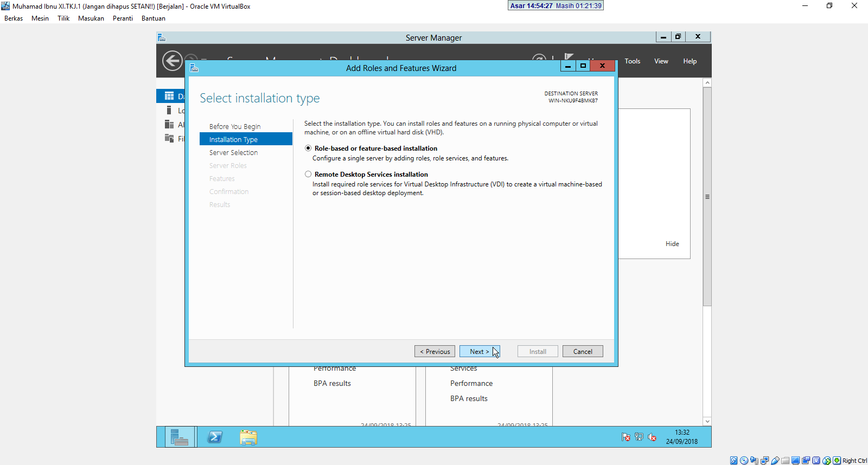Click the muted speaker tray icon
Viewport: 868px width, 465px height.
[652, 437]
